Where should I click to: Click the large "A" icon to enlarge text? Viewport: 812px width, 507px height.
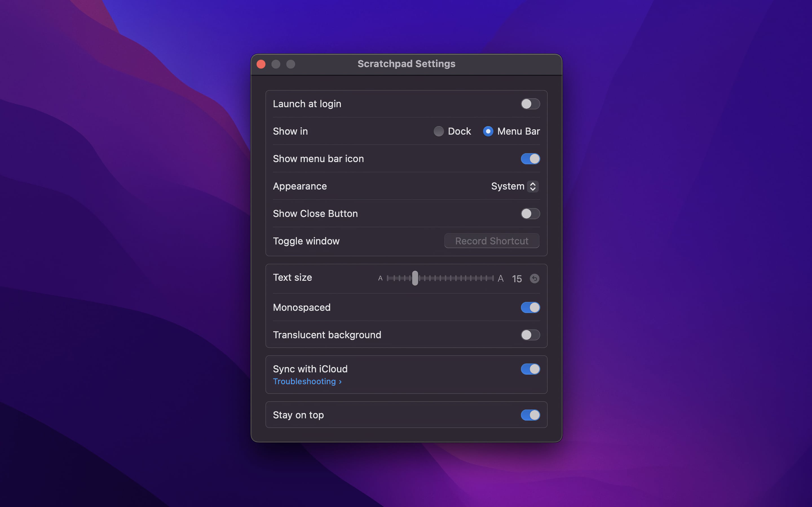(x=501, y=278)
